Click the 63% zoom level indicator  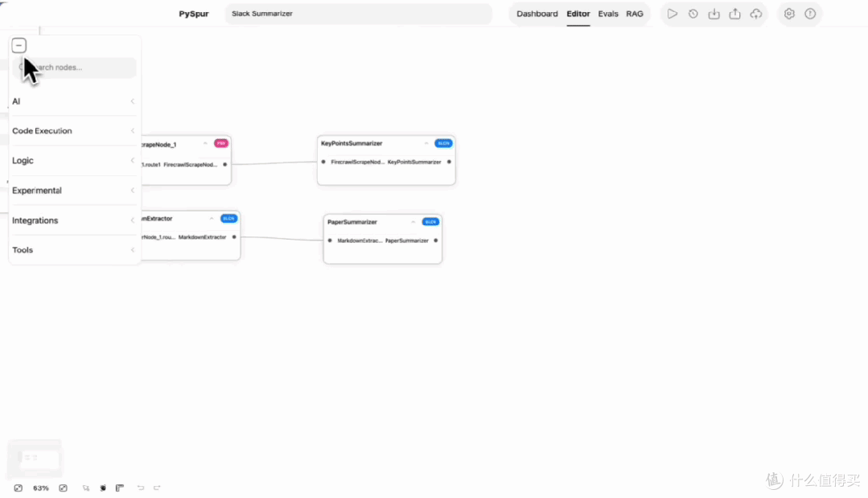click(x=41, y=488)
